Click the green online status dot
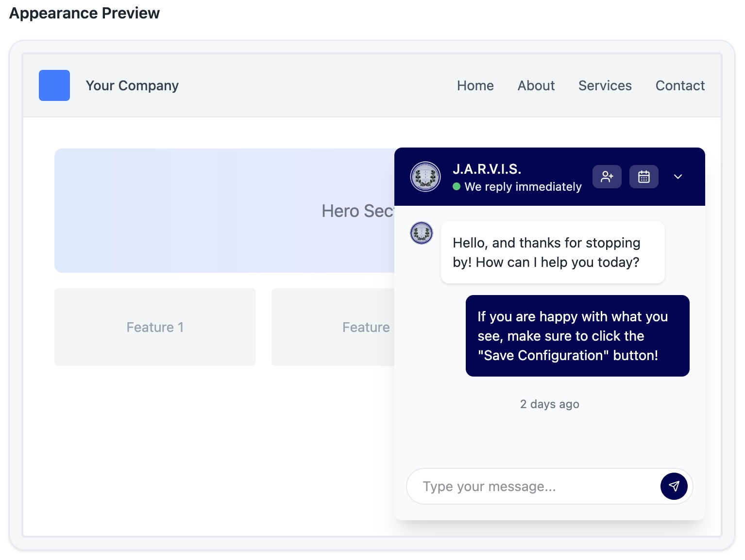This screenshot has width=745, height=560. tap(457, 186)
